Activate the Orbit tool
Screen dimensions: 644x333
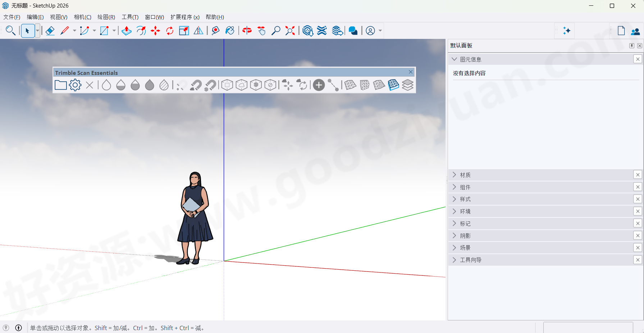point(247,31)
